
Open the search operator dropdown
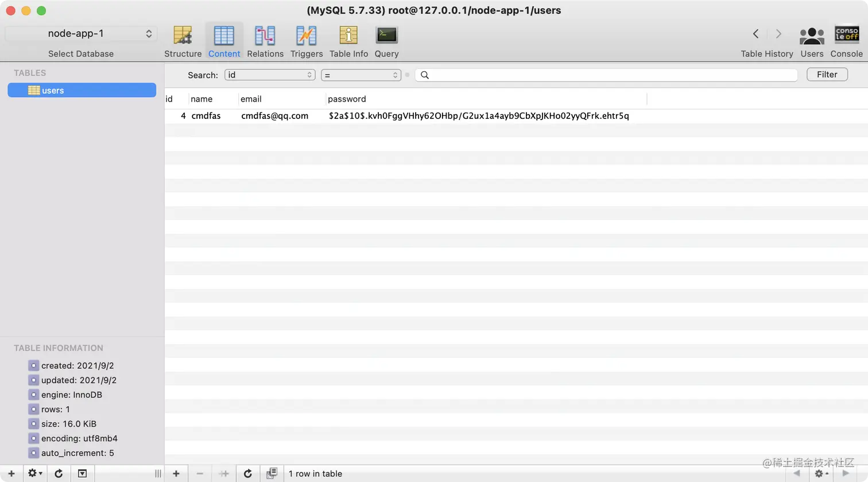[x=361, y=75]
